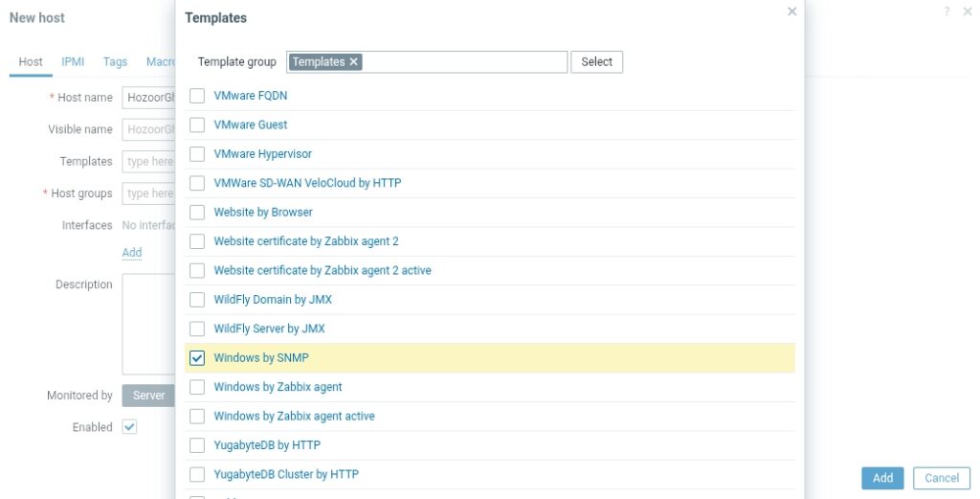Viewport: 980px width, 499px height.
Task: Tick Windows by Zabbix agent active checkbox
Action: (x=197, y=416)
